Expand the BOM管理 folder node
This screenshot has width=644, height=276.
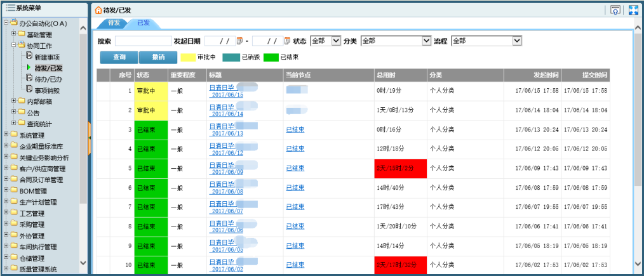click(6, 191)
